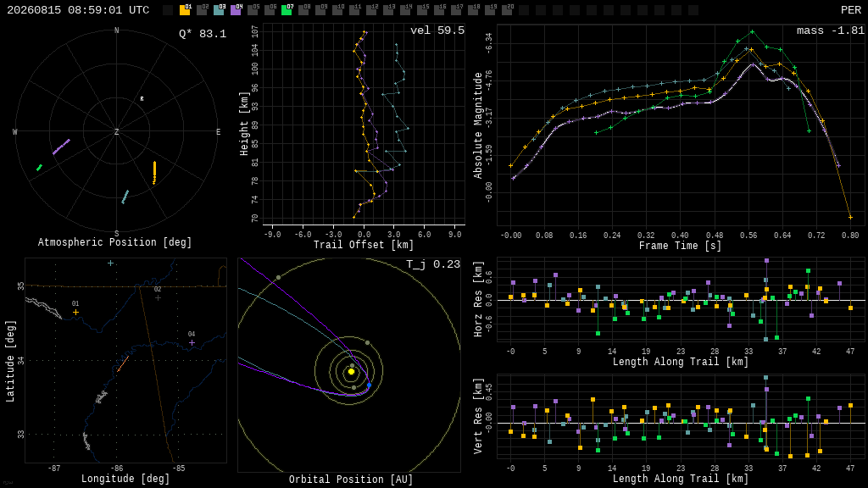Click the timestamp 20260815 08:59:01 UTC

78,10
